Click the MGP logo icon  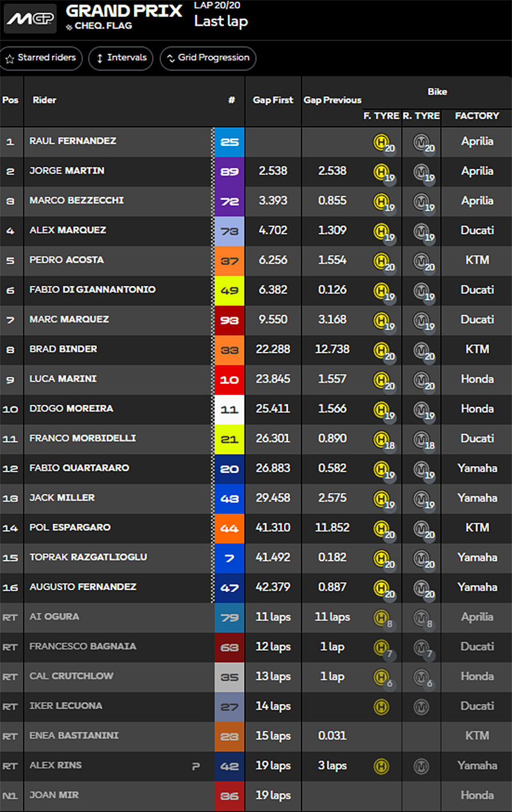pos(30,19)
